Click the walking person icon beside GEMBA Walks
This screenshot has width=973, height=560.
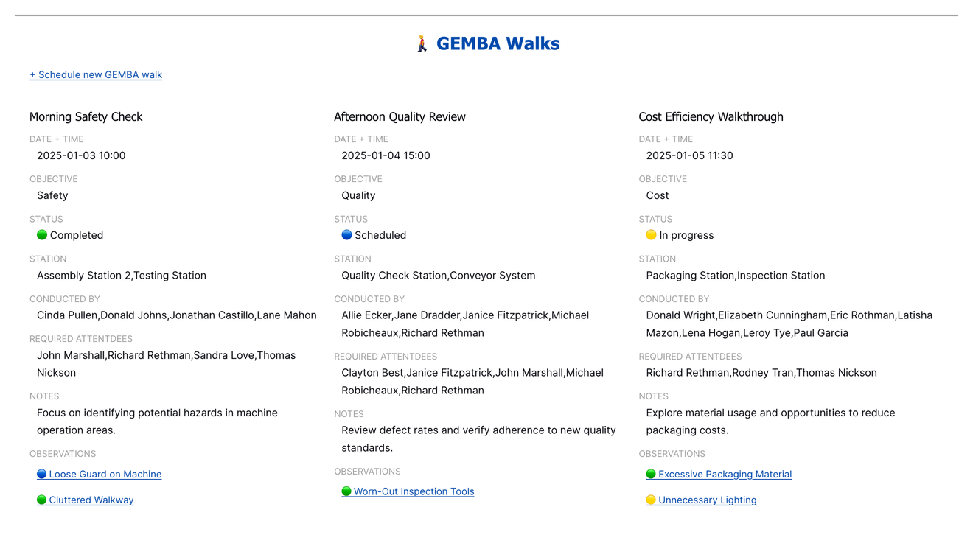[x=422, y=43]
